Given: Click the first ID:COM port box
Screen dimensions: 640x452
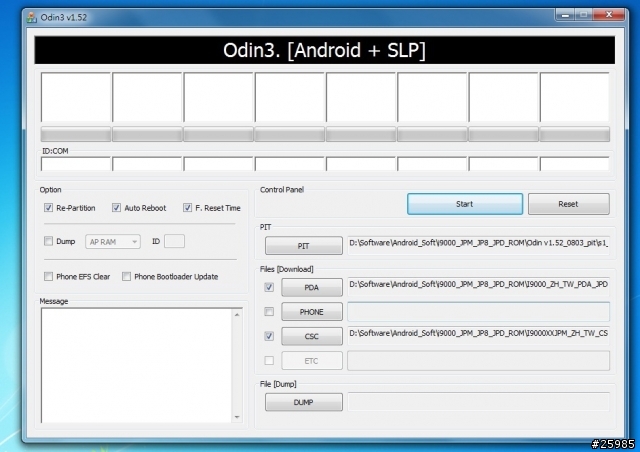Looking at the screenshot, I should [x=76, y=164].
